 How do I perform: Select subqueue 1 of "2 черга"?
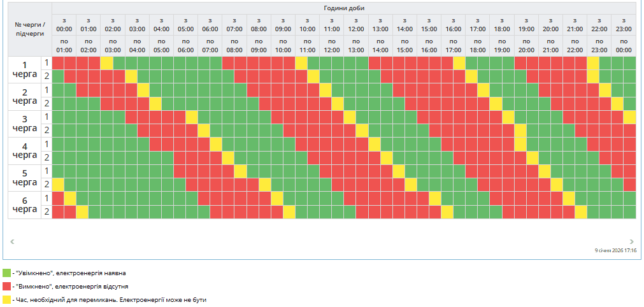(x=47, y=90)
